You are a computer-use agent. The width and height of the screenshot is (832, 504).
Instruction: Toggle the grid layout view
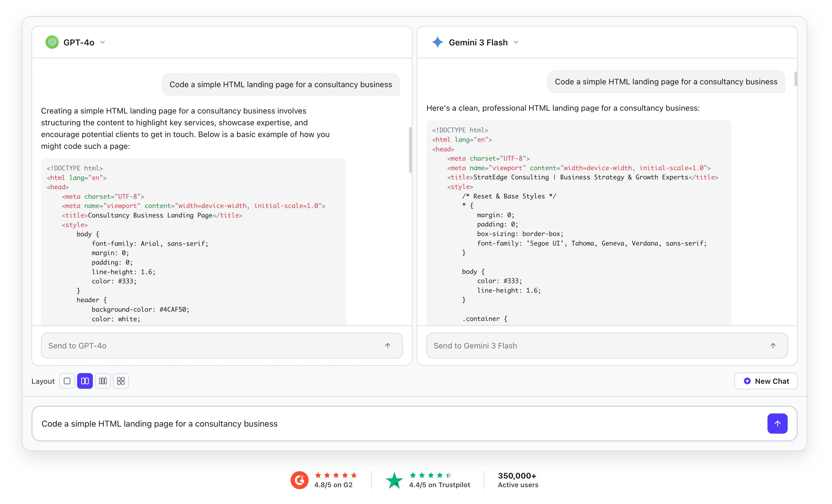click(121, 381)
